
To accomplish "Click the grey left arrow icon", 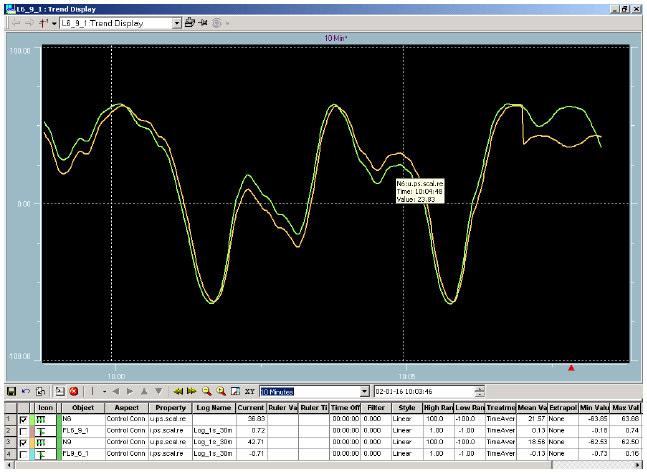I will coord(116,391).
